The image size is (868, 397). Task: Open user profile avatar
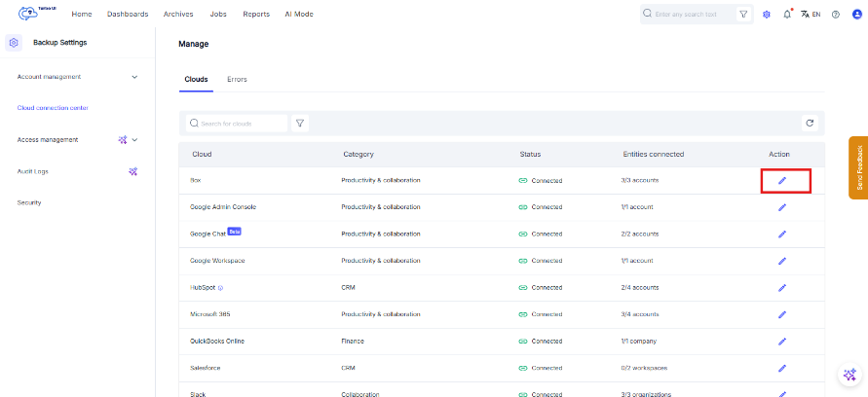pyautogui.click(x=857, y=15)
